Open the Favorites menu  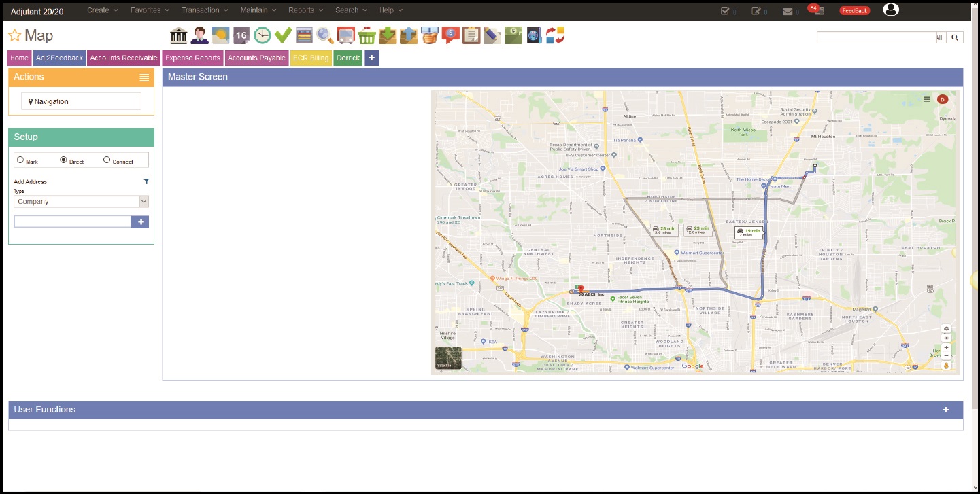coord(150,10)
